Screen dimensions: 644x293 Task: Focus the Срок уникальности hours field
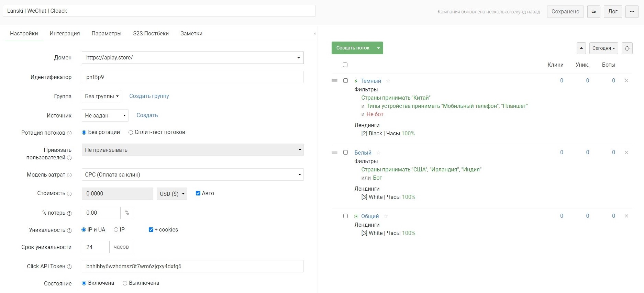(x=96, y=247)
